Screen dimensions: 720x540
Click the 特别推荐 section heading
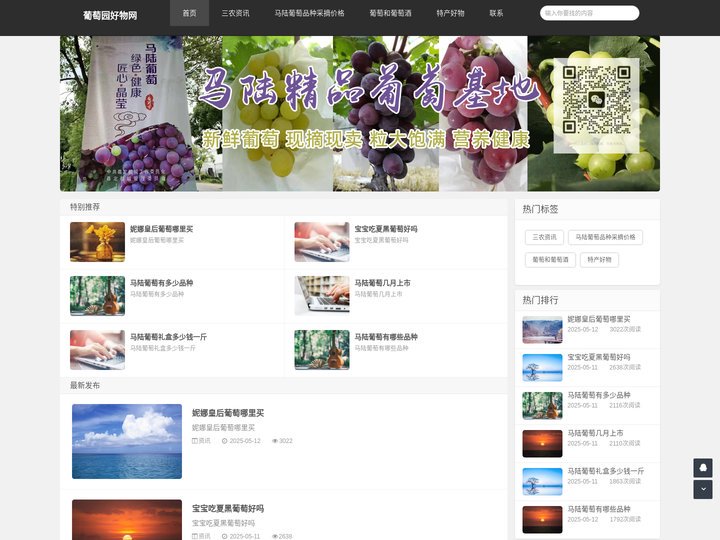coord(85,207)
